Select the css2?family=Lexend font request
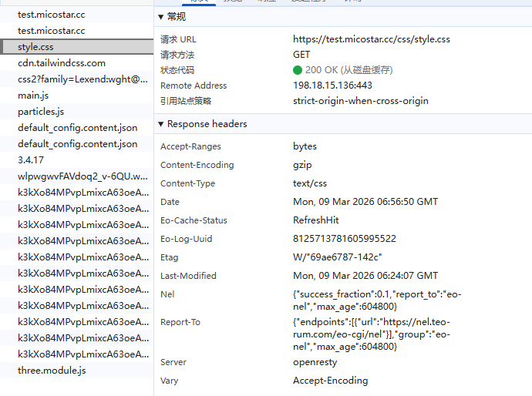Image resolution: width=532 pixels, height=396 pixels. point(82,79)
